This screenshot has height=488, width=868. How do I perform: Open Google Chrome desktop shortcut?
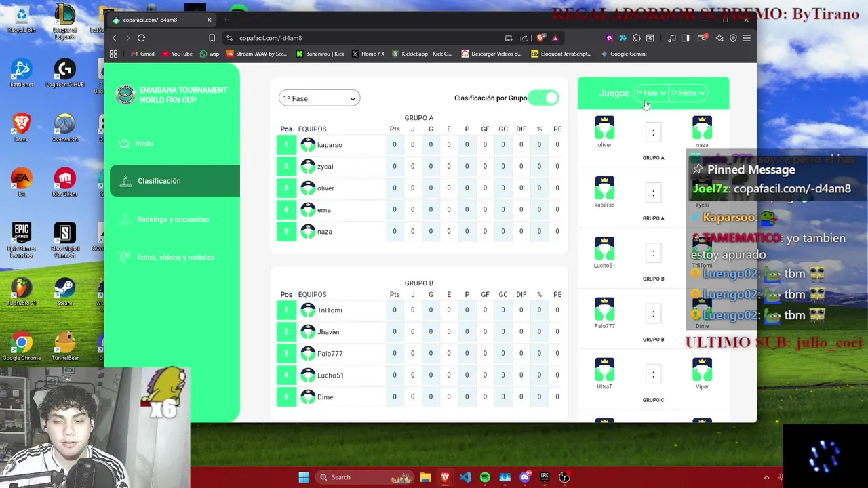click(21, 346)
